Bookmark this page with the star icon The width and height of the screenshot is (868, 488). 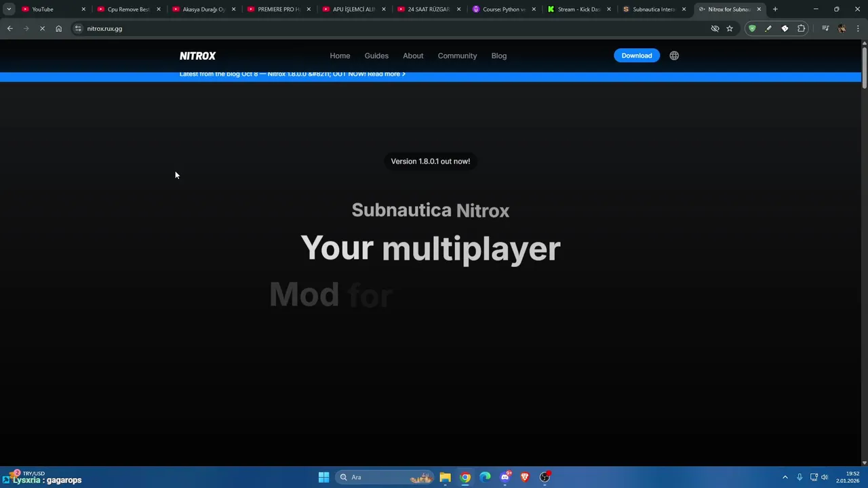(x=730, y=28)
